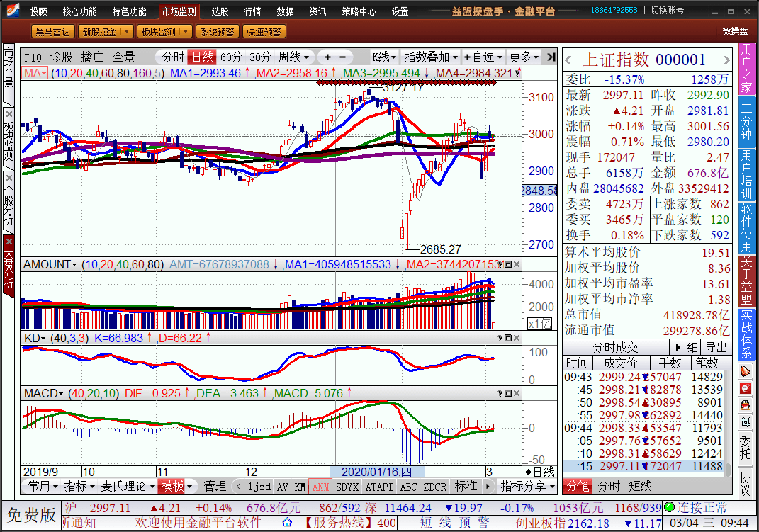Open the 用户之家 side tab
The height and width of the screenshot is (532, 759).
click(x=746, y=69)
